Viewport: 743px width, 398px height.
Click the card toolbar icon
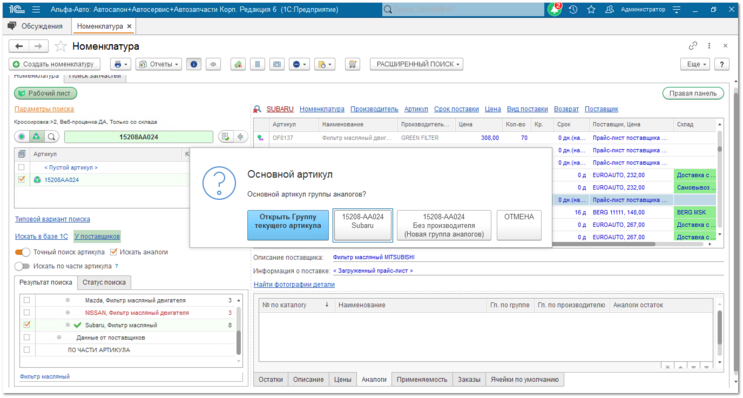(277, 64)
